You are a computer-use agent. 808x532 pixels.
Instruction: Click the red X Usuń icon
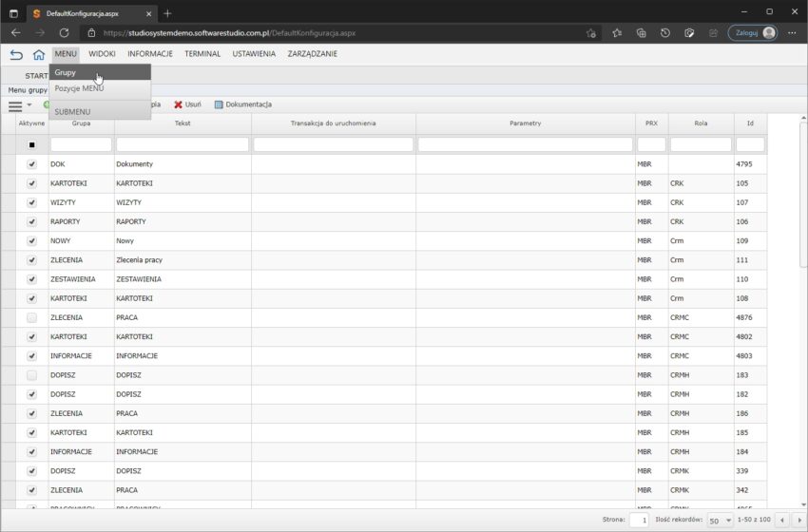pos(178,104)
